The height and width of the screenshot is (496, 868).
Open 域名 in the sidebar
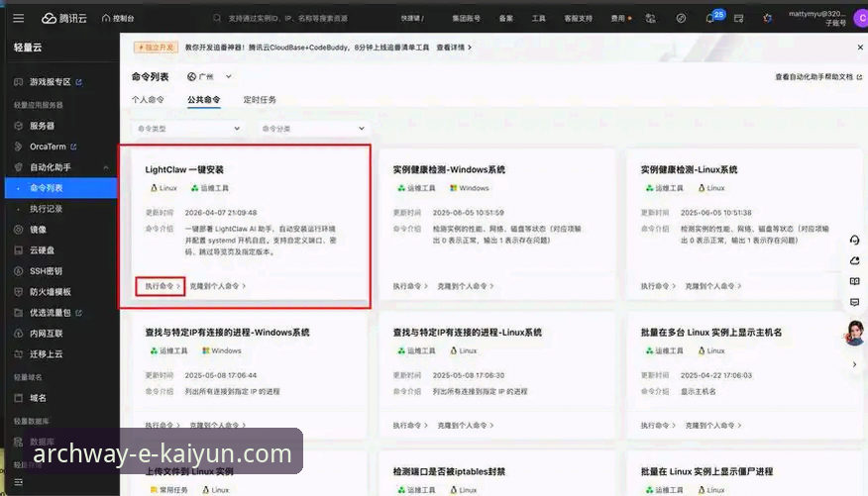pyautogui.click(x=39, y=398)
